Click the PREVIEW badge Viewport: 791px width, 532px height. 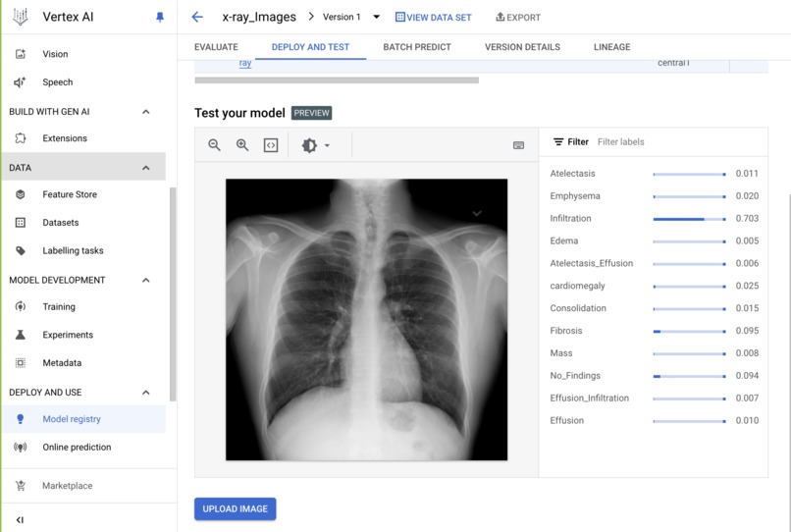[x=312, y=113]
